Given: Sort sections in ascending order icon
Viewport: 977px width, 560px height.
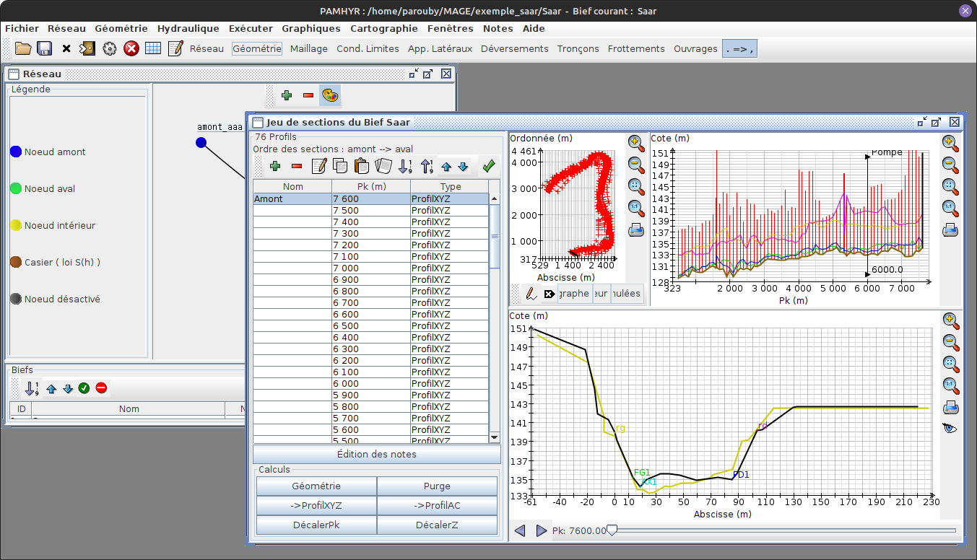Looking at the screenshot, I should pyautogui.click(x=405, y=166).
